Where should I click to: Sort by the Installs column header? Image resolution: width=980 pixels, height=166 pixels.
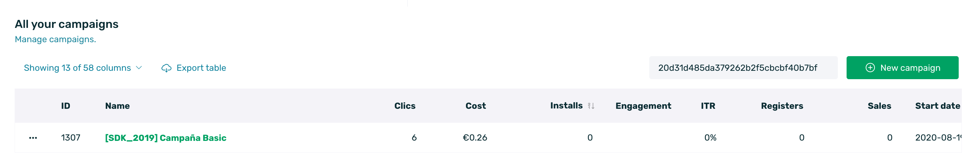click(566, 106)
